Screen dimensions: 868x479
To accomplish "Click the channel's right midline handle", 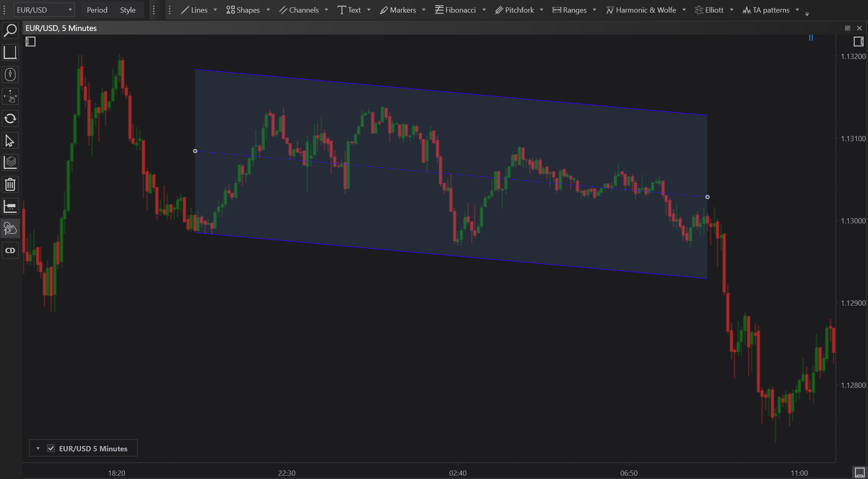I will (708, 197).
